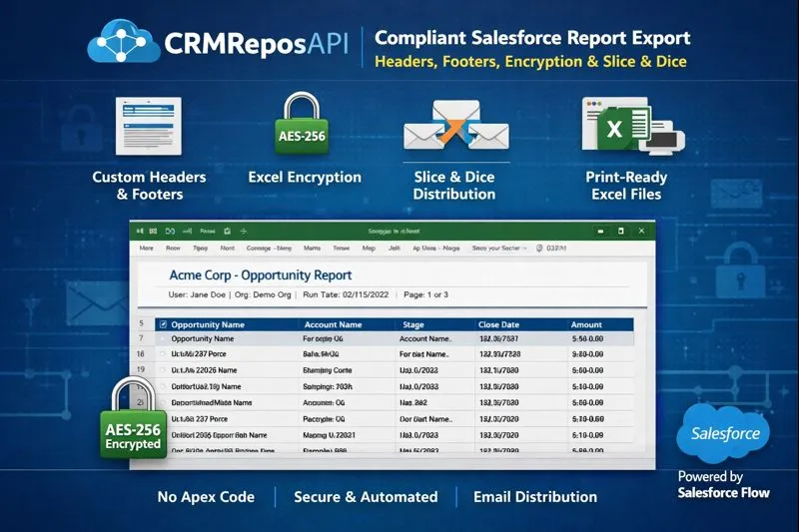Open the 'Jelh' ribbon tab

point(395,249)
